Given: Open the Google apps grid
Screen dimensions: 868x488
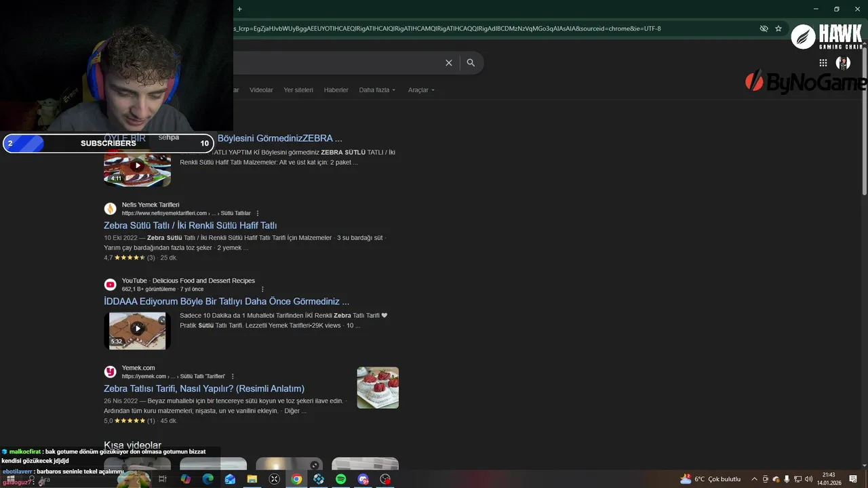Looking at the screenshot, I should pyautogui.click(x=823, y=62).
